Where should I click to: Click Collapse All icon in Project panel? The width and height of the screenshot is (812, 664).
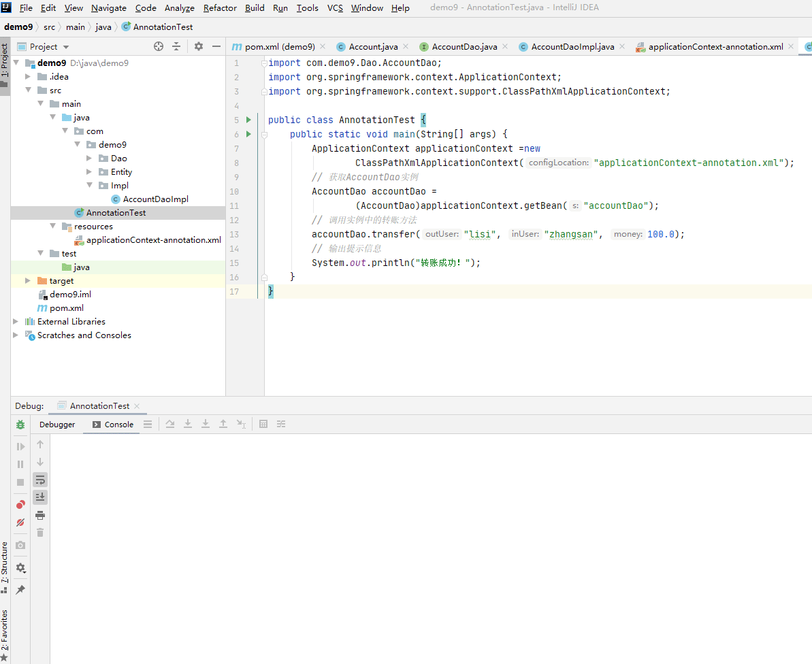tap(176, 46)
